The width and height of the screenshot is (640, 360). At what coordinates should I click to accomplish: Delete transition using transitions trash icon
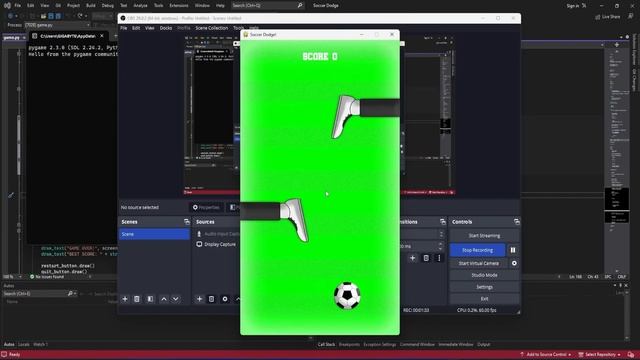[x=426, y=258]
